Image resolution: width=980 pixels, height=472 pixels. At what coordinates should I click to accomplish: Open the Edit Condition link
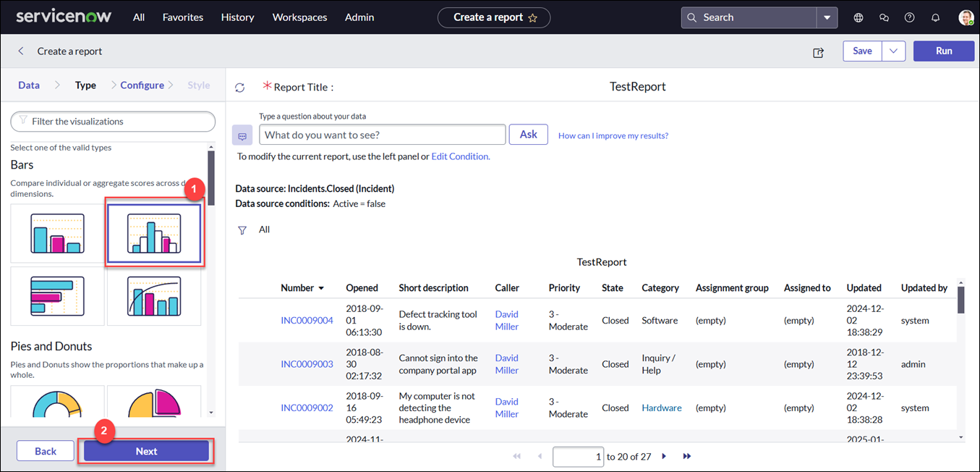click(x=461, y=156)
